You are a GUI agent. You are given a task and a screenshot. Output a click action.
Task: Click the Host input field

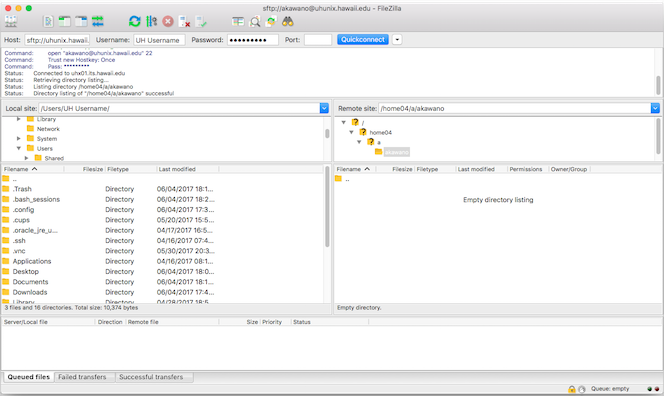57,40
